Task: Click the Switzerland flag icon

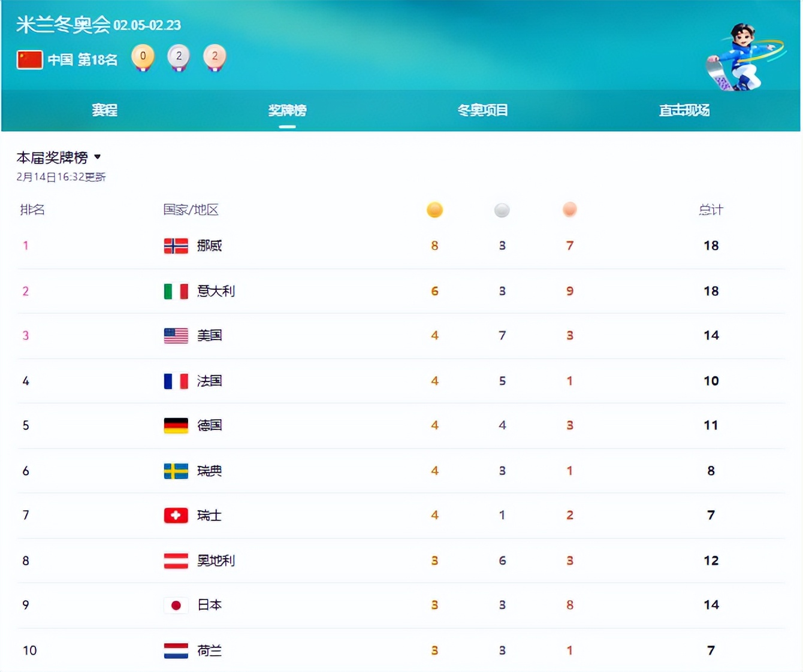Action: (x=176, y=515)
